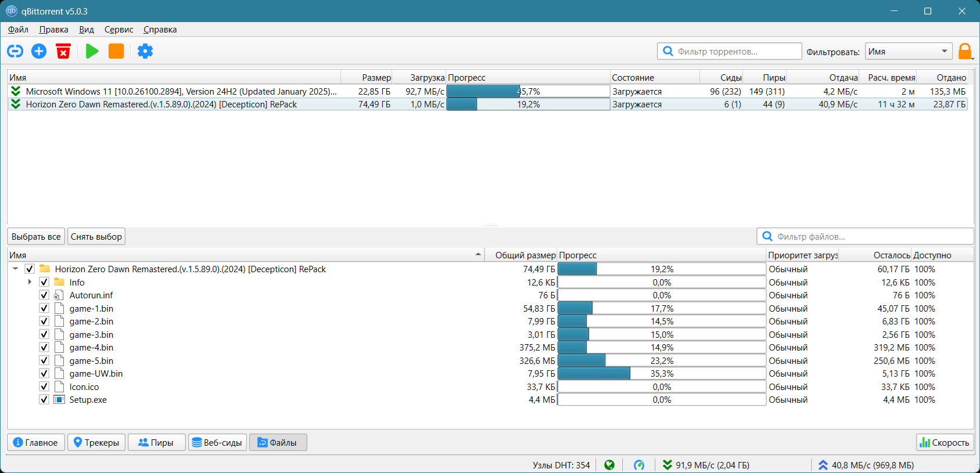Open the Файл menu

click(18, 30)
